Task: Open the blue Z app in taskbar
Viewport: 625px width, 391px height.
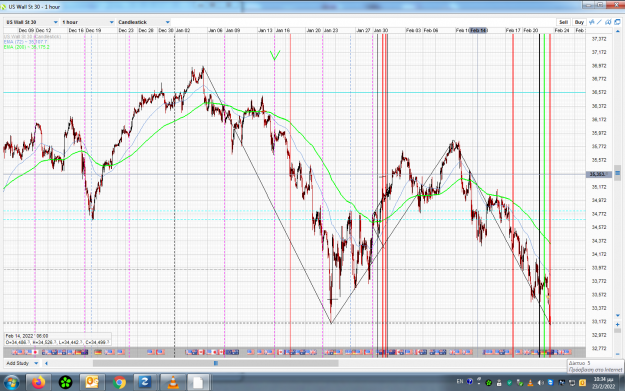Action: (145, 383)
